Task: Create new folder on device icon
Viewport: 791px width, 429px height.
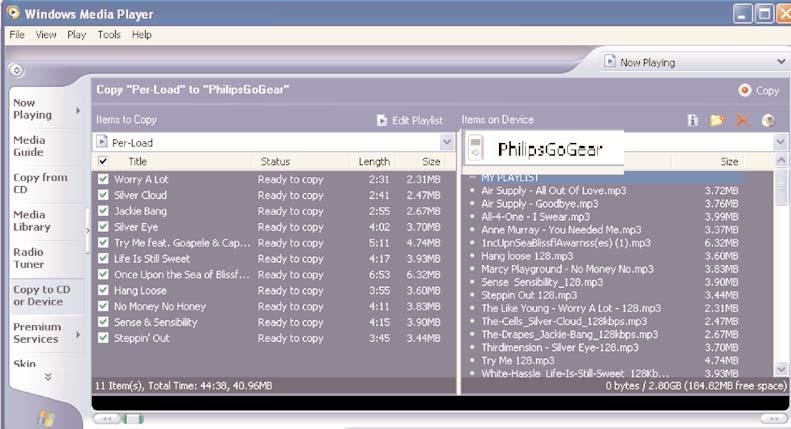Action: 717,120
